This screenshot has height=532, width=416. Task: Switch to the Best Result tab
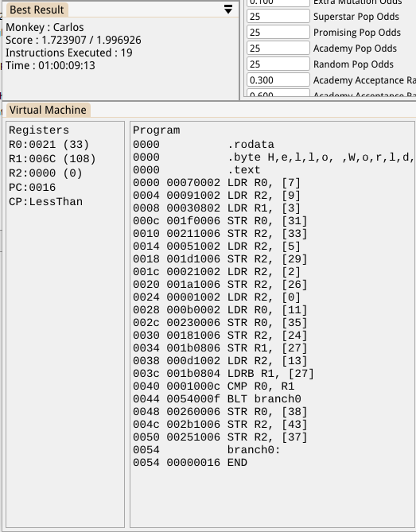37,10
